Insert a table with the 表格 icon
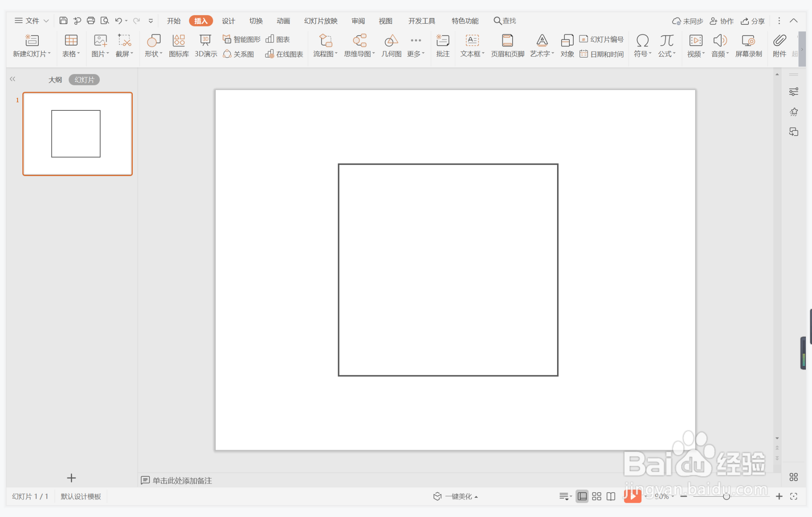 coord(71,41)
